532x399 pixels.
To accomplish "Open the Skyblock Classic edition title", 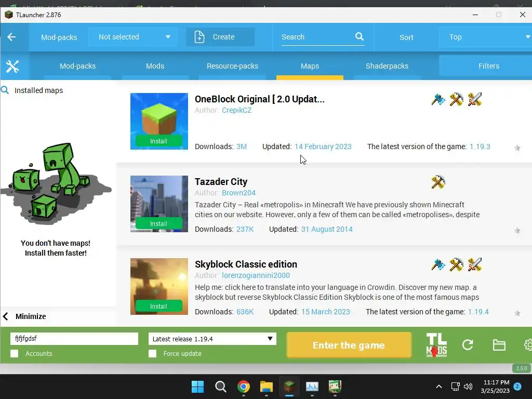I will 246,264.
